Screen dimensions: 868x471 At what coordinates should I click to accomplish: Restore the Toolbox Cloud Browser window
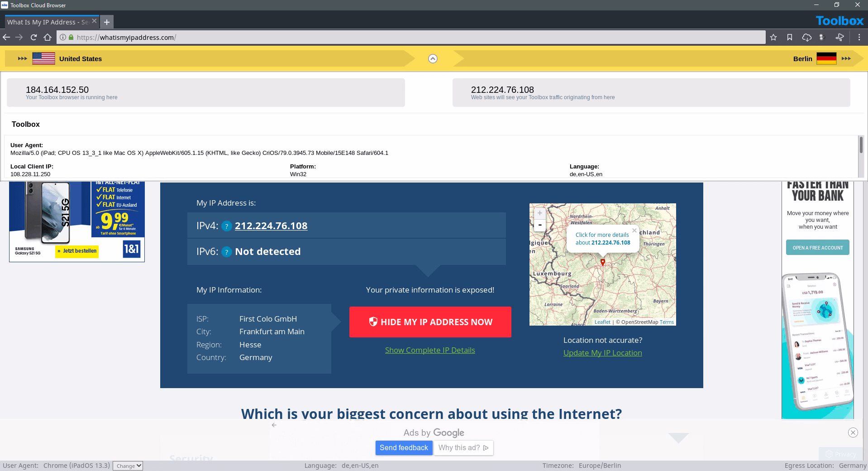point(837,5)
